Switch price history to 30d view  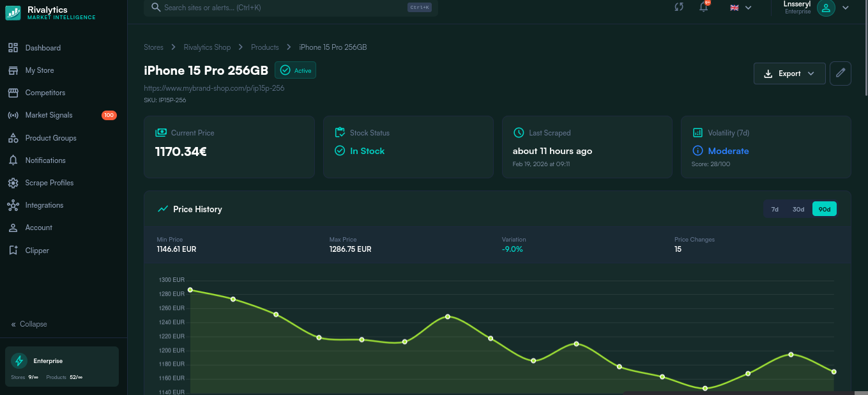click(x=798, y=208)
